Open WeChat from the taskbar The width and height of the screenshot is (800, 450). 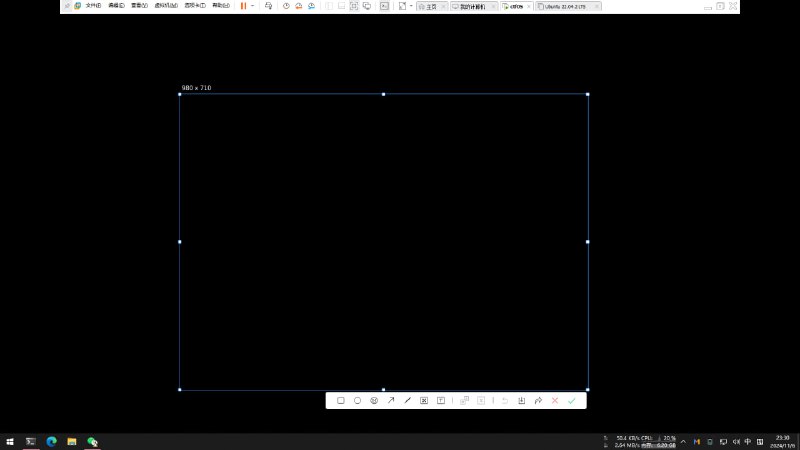click(92, 441)
